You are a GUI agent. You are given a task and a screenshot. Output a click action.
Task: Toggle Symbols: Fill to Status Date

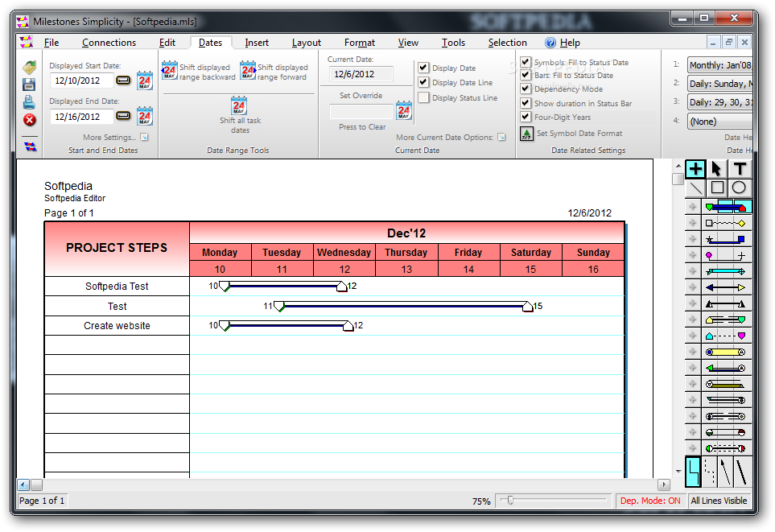click(x=526, y=62)
